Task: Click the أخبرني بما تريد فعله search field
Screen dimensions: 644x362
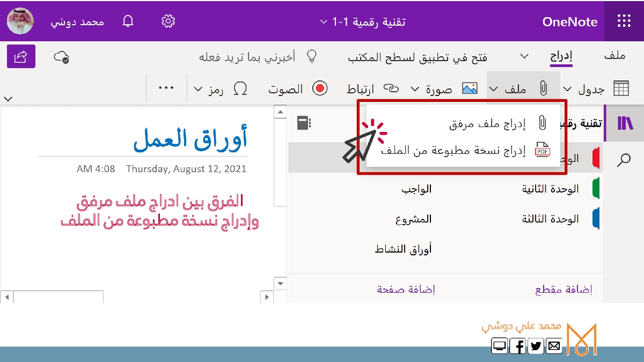Action: pyautogui.click(x=247, y=57)
